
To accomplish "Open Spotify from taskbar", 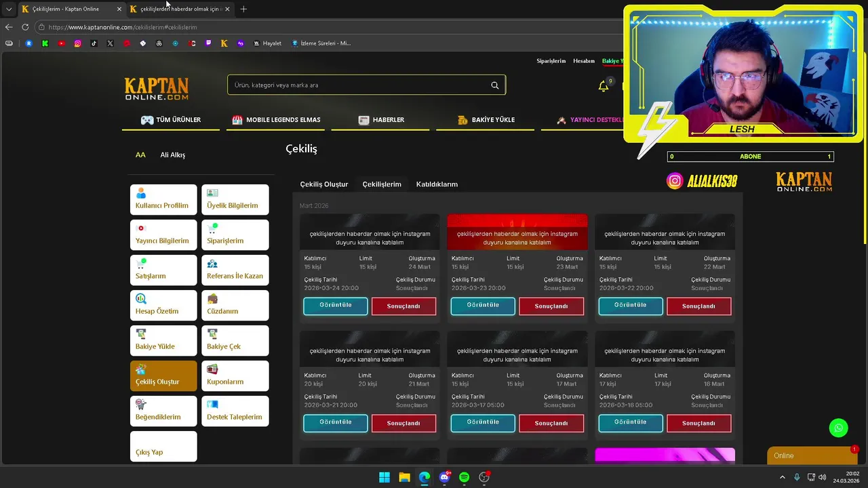I will click(464, 477).
